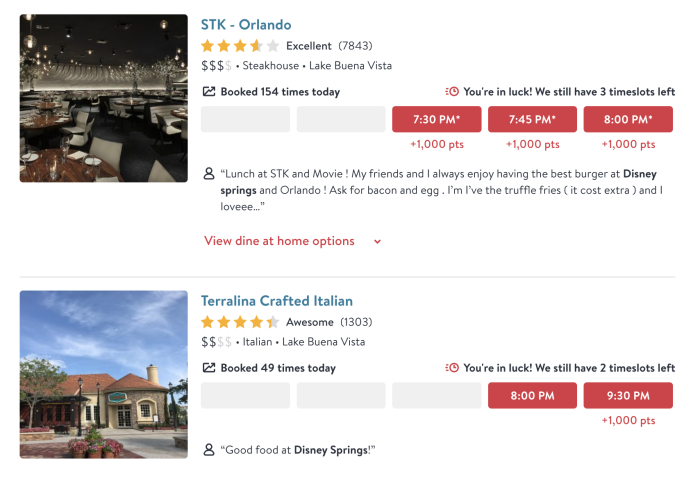Click the first unavailable timeslot for STK
The width and height of the screenshot is (700, 477).
tap(245, 120)
